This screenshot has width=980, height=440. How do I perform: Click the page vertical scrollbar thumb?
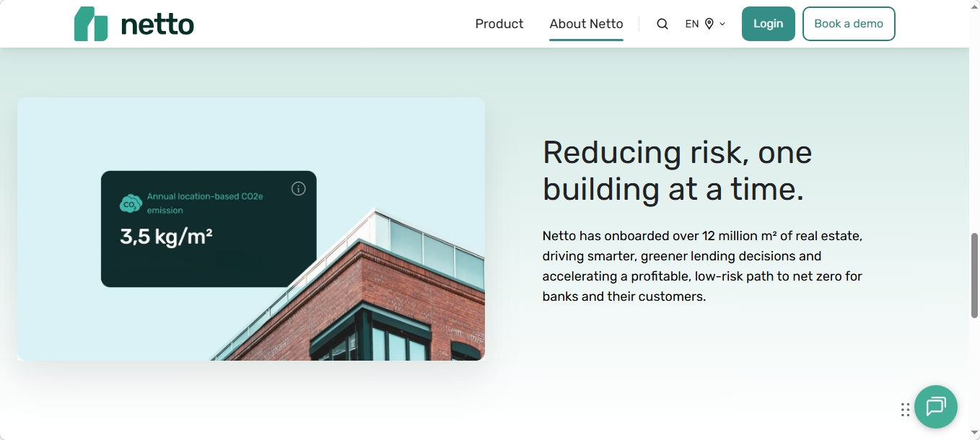pyautogui.click(x=974, y=275)
